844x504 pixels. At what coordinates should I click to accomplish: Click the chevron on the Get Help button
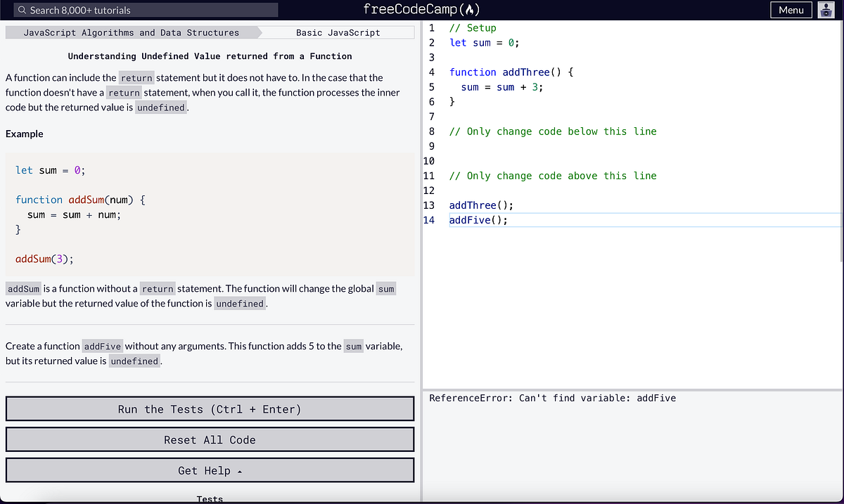pos(239,470)
